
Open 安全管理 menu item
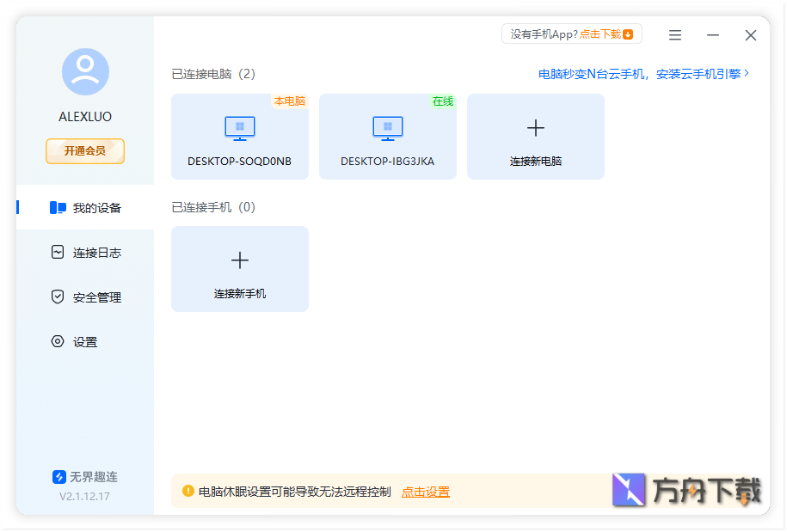coord(85,297)
